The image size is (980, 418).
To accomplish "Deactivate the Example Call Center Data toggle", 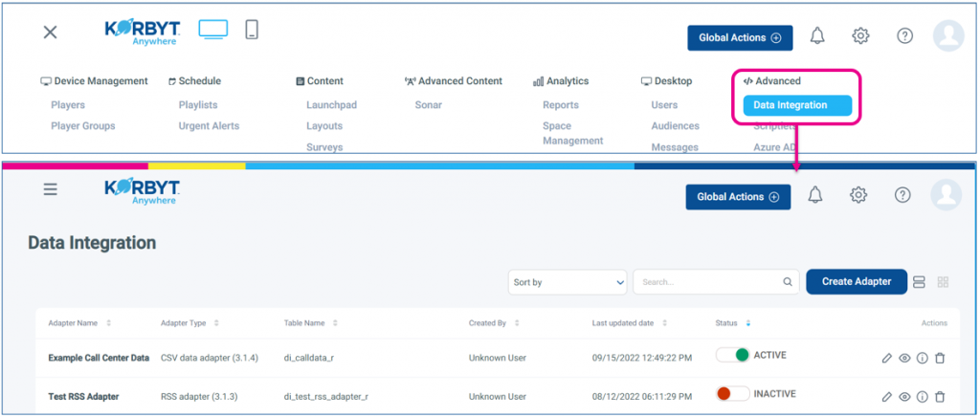I will [x=733, y=356].
